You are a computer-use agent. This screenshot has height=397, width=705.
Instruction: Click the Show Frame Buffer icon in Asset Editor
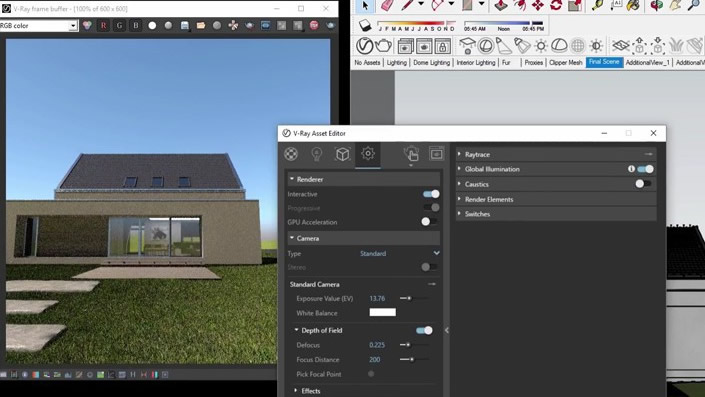437,154
